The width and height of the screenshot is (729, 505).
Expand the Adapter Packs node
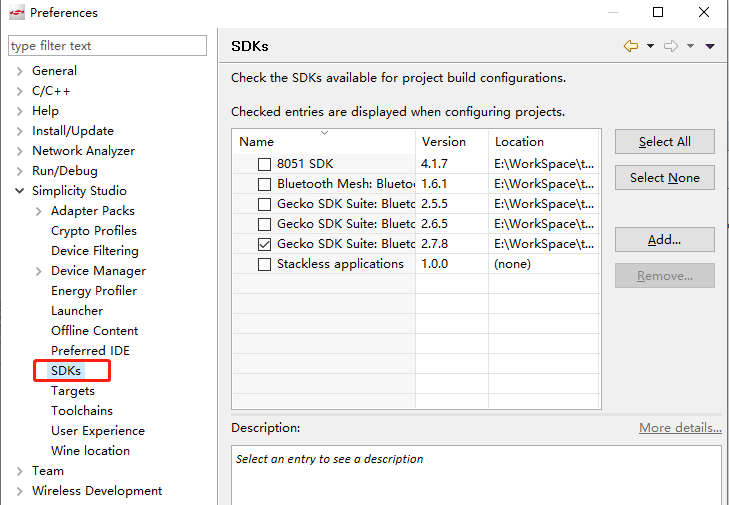[39, 211]
